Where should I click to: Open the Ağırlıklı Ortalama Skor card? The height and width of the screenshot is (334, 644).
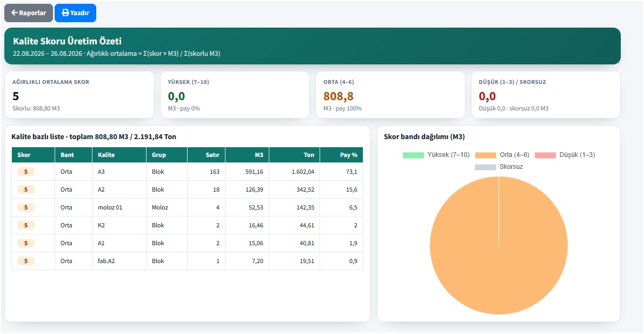tap(79, 95)
